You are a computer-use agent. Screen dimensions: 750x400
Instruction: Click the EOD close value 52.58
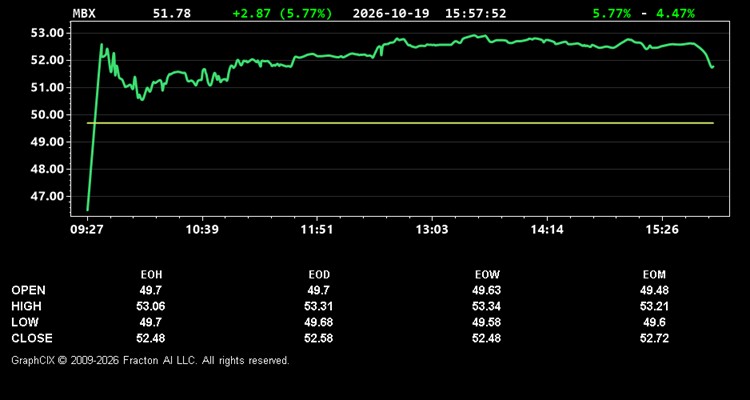click(x=319, y=338)
